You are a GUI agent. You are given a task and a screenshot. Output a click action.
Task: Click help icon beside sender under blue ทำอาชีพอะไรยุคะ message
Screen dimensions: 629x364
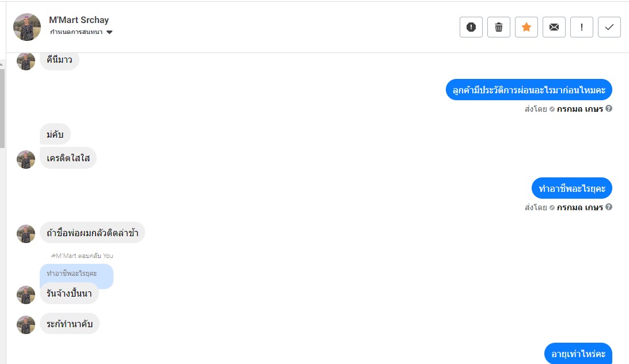[x=609, y=207]
